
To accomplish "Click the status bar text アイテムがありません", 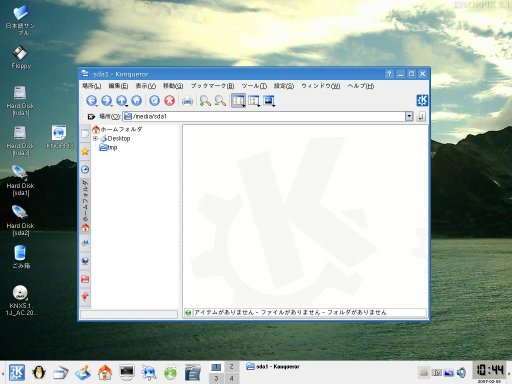I will (225, 312).
